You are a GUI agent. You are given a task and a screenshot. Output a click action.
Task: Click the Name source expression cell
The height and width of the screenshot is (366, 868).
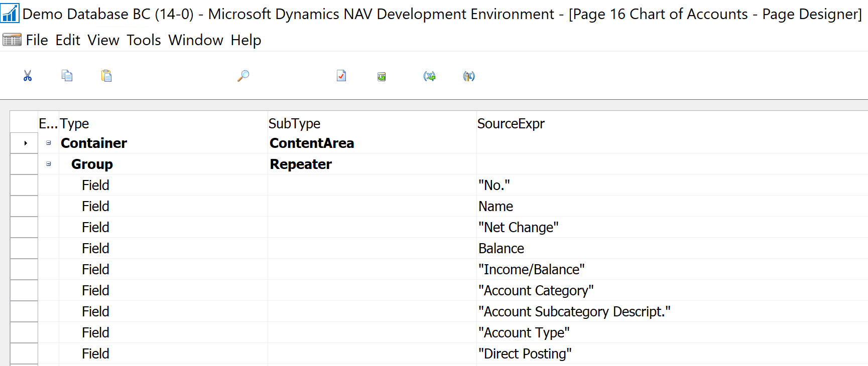[x=672, y=206]
